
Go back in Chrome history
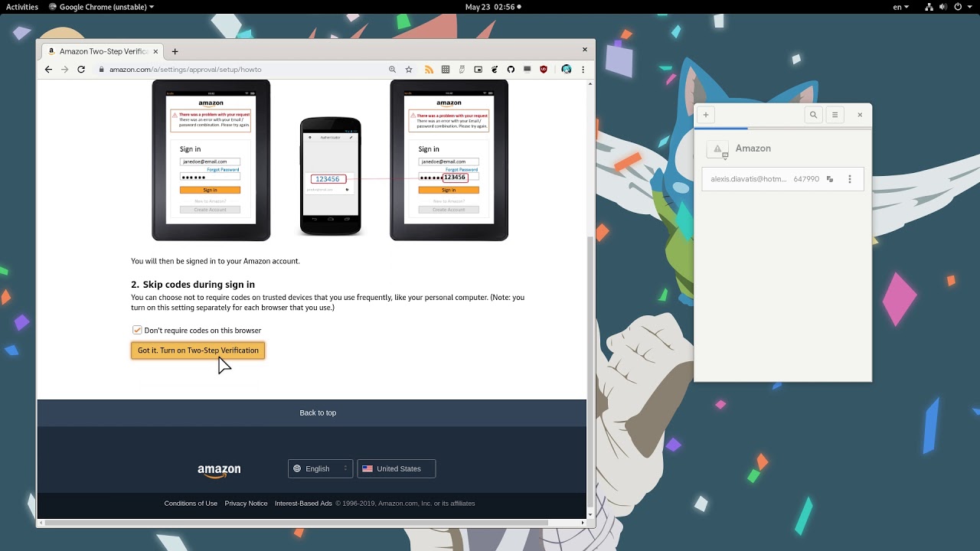tap(48, 69)
